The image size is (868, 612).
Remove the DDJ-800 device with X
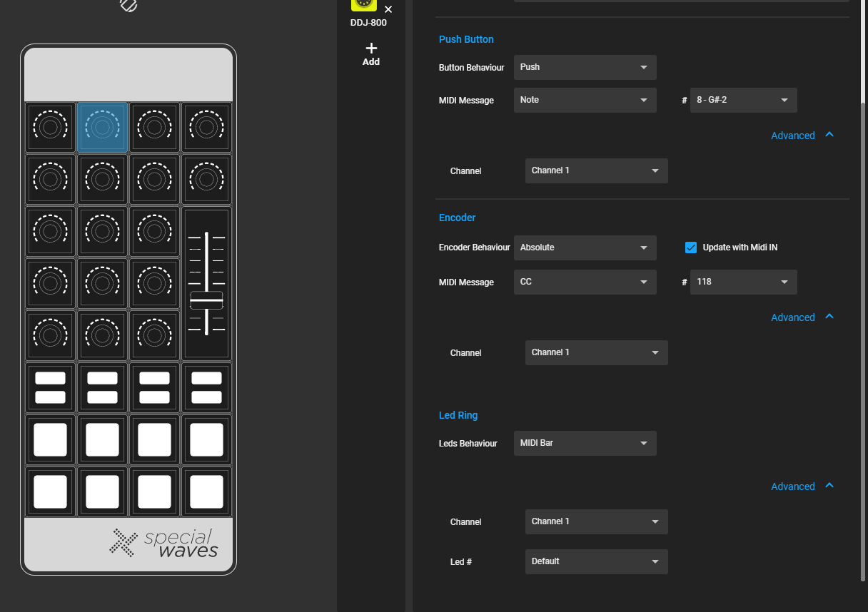click(388, 9)
